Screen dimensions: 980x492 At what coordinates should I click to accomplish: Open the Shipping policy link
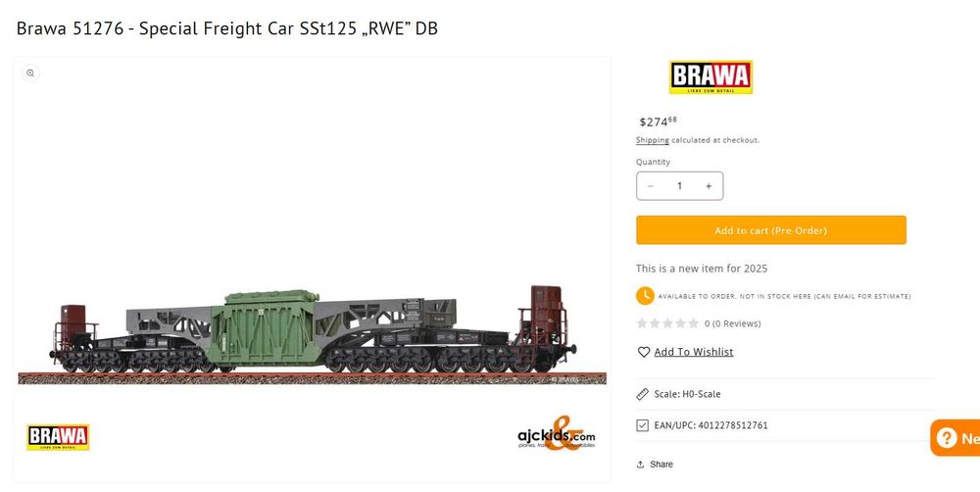tap(652, 141)
